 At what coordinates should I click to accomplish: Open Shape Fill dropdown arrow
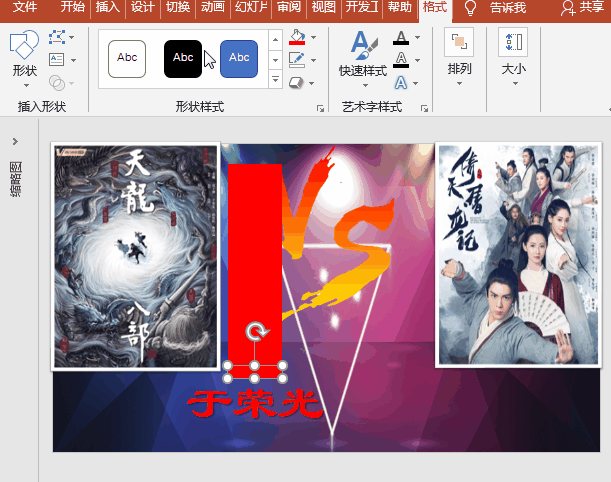(314, 37)
